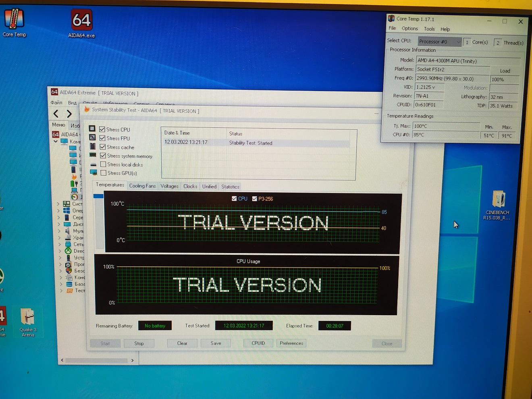Select the AIDA64 root node icon in tree
Screen dimensions: 532x399
[56, 134]
